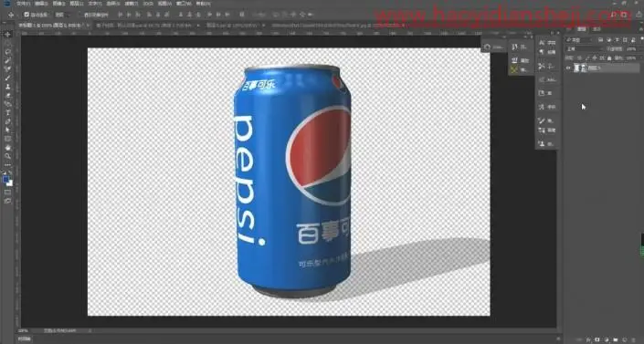Open the Edit menu
Screen dimensions: 644x344
pos(41,4)
